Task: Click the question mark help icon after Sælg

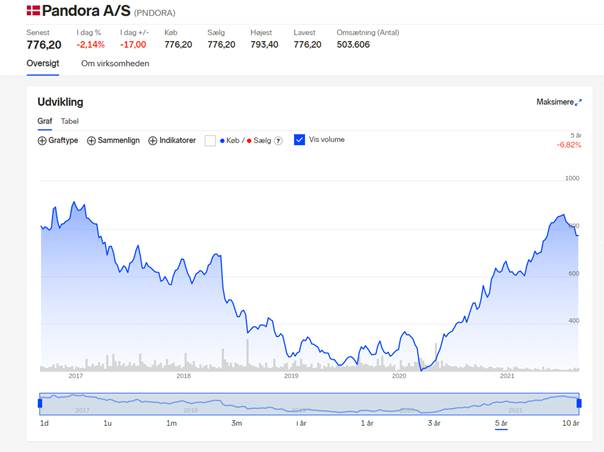Action: click(x=278, y=141)
